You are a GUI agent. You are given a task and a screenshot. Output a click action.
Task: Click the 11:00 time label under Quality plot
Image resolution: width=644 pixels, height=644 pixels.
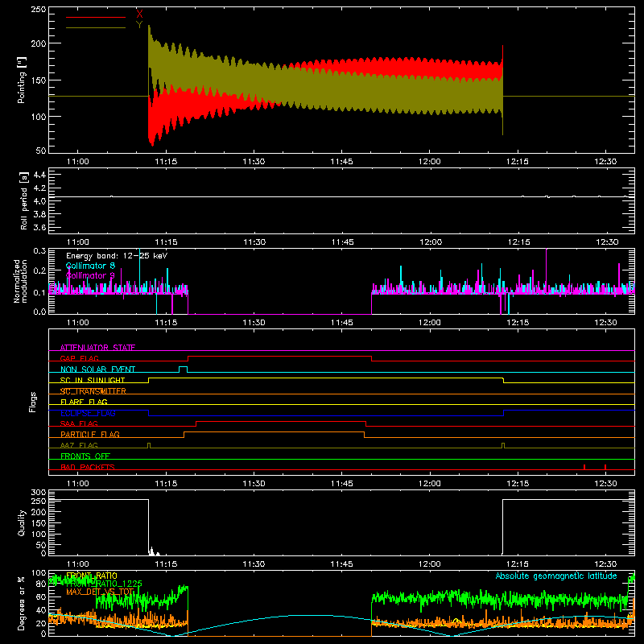pos(78,564)
